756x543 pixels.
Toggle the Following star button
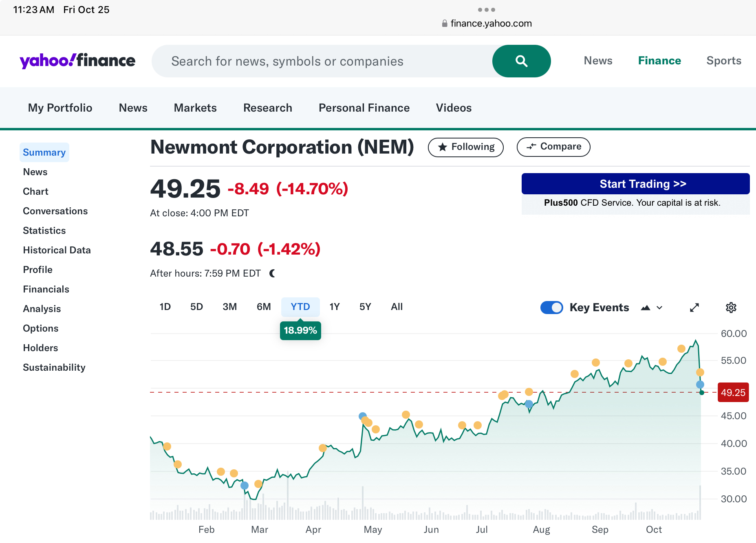pyautogui.click(x=465, y=147)
